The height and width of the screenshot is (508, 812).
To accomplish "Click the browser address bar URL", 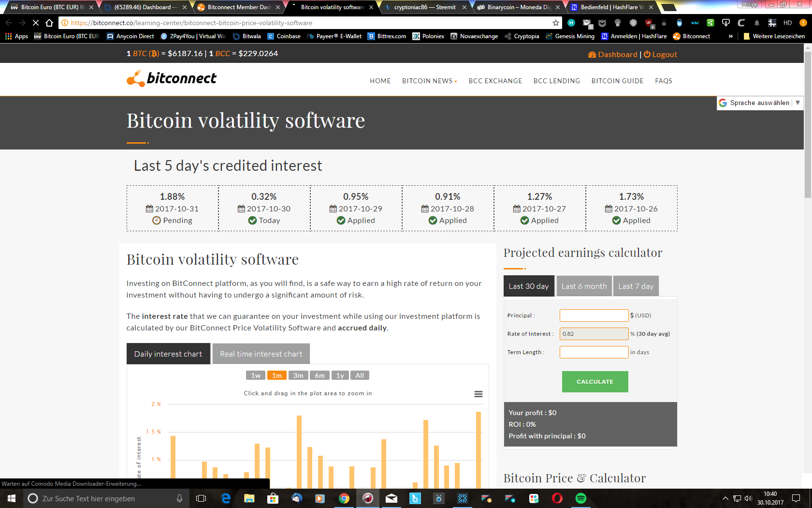I will pyautogui.click(x=309, y=23).
